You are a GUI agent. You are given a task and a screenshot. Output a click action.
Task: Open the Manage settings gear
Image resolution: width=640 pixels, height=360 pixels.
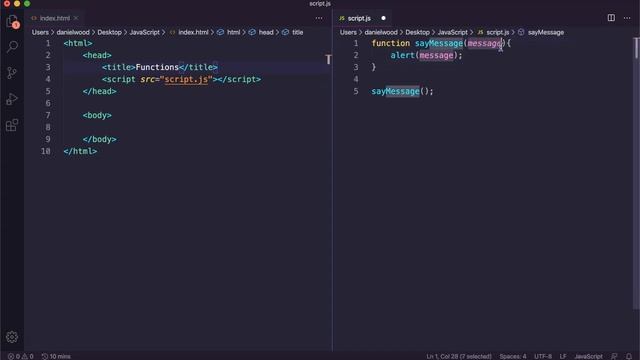12,337
